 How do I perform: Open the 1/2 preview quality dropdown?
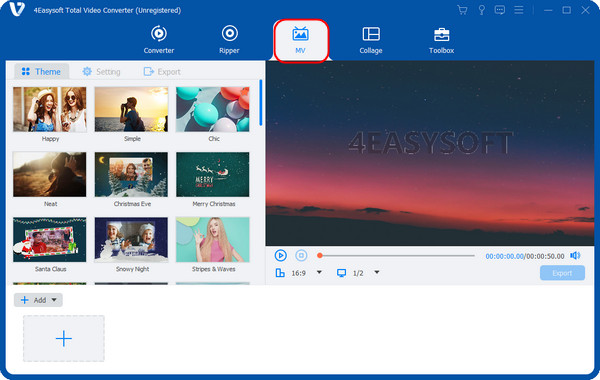377,272
